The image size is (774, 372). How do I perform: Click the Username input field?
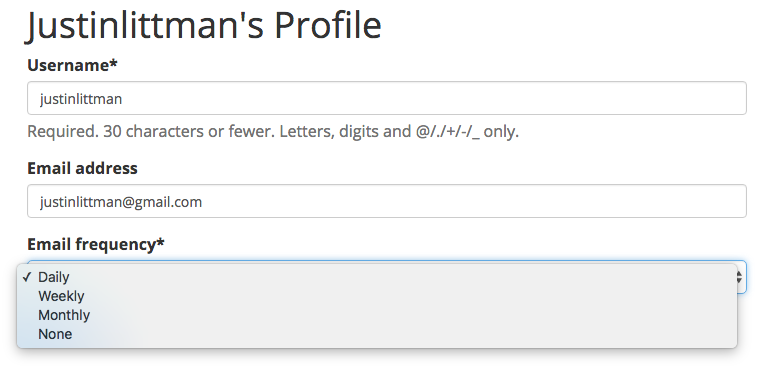[x=387, y=98]
